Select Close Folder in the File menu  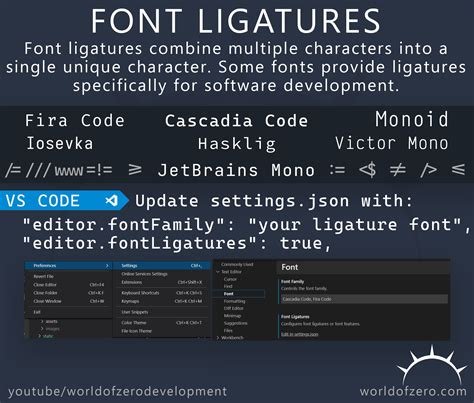pos(45,293)
